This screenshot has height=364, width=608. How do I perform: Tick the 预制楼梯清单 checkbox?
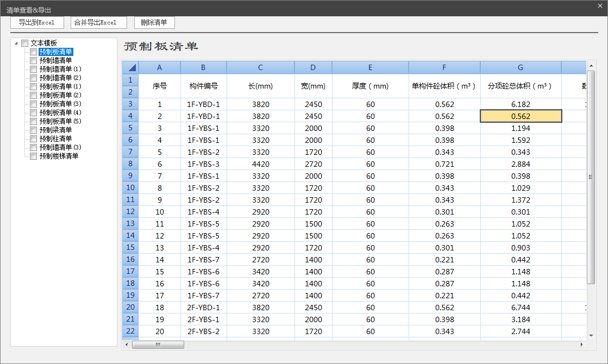pos(34,156)
